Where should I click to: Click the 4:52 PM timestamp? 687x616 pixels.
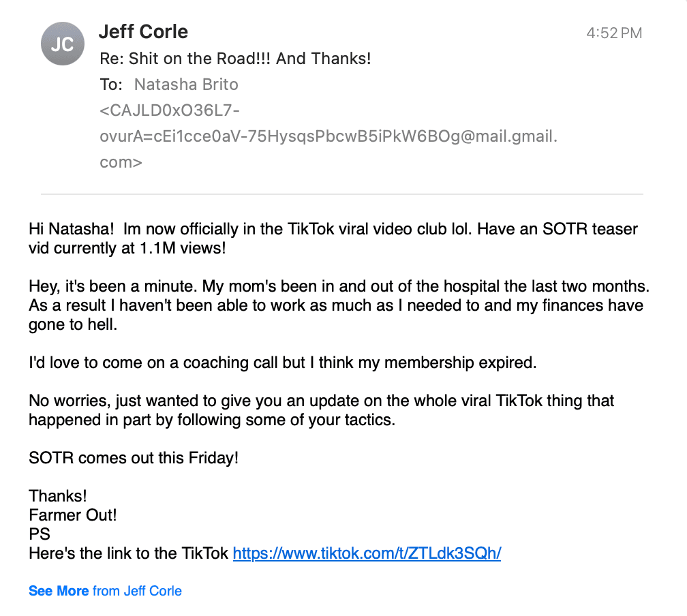[614, 33]
